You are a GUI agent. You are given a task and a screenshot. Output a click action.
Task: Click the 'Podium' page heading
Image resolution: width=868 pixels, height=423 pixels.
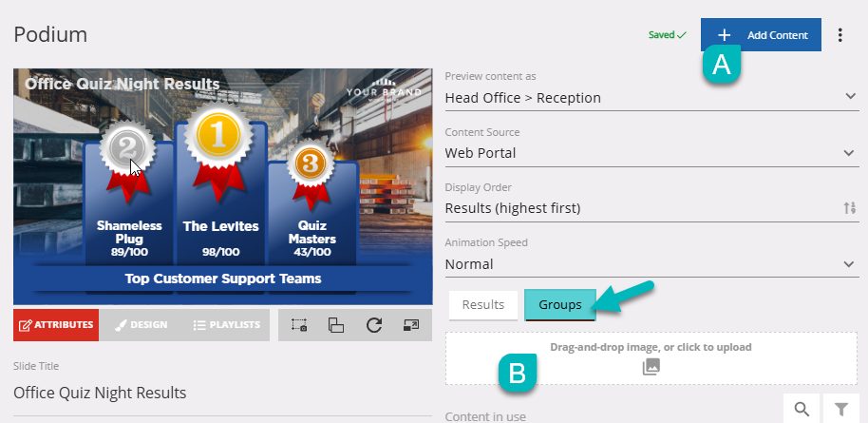[50, 35]
